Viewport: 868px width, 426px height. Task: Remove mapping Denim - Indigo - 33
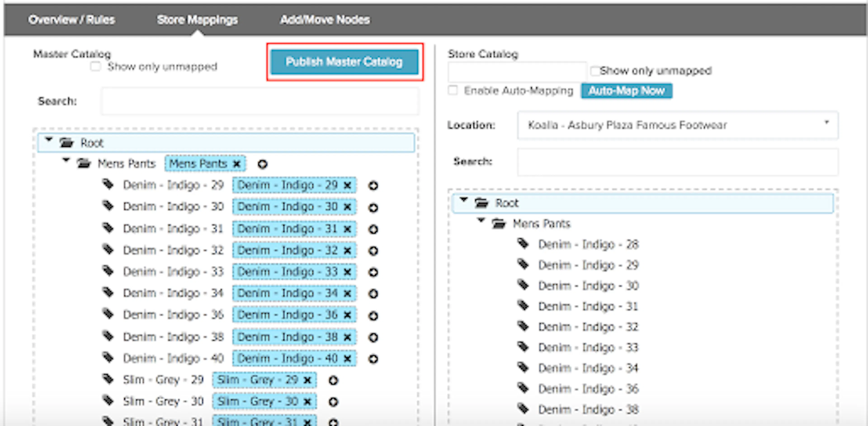[x=347, y=272]
